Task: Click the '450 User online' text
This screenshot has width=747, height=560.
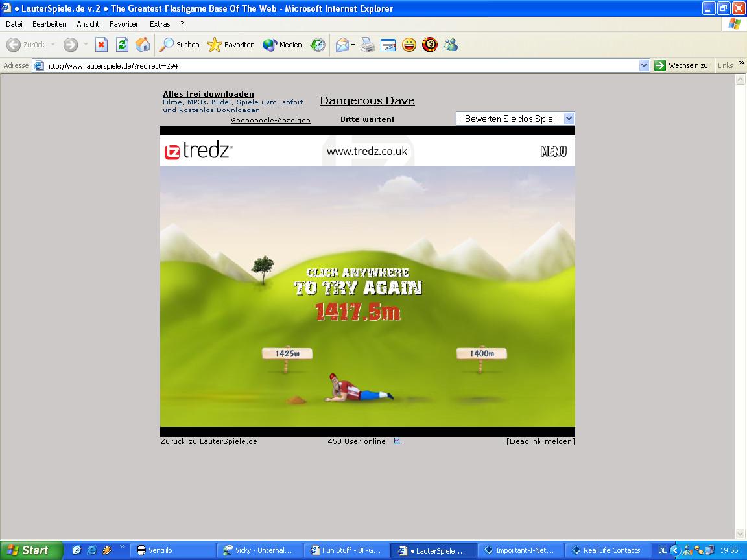Action: [x=357, y=441]
